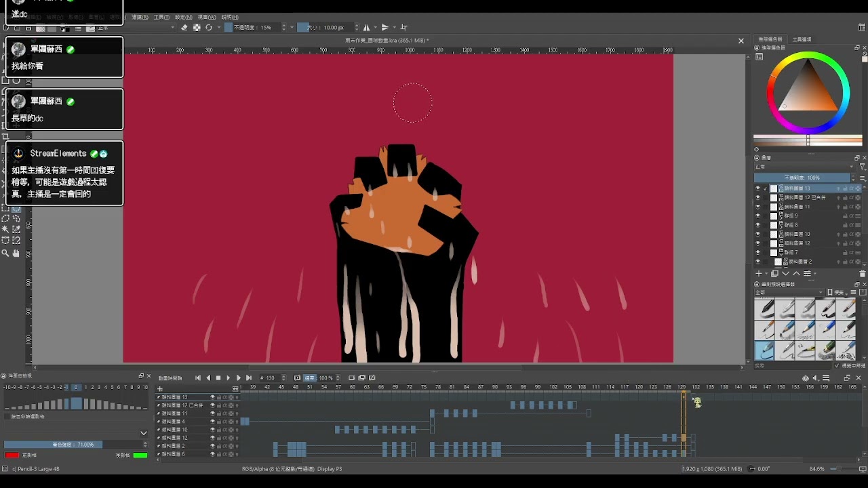Hide 群組 7 in Layers panel
Image resolution: width=868 pixels, height=488 pixels.
[758, 252]
